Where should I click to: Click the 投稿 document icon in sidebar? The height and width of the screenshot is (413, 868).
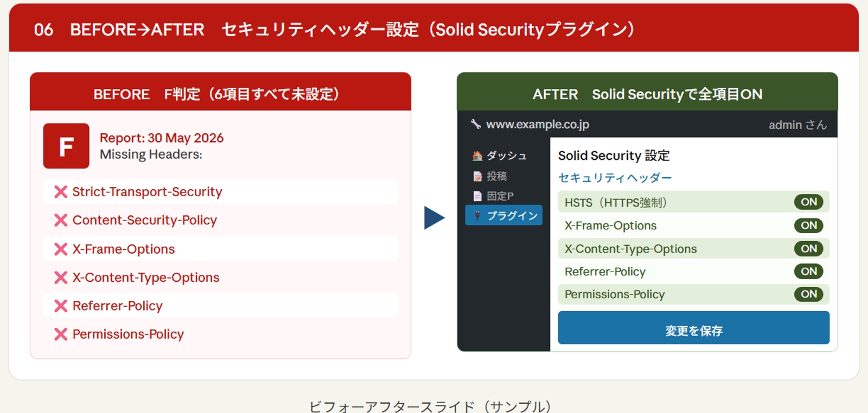tap(477, 176)
